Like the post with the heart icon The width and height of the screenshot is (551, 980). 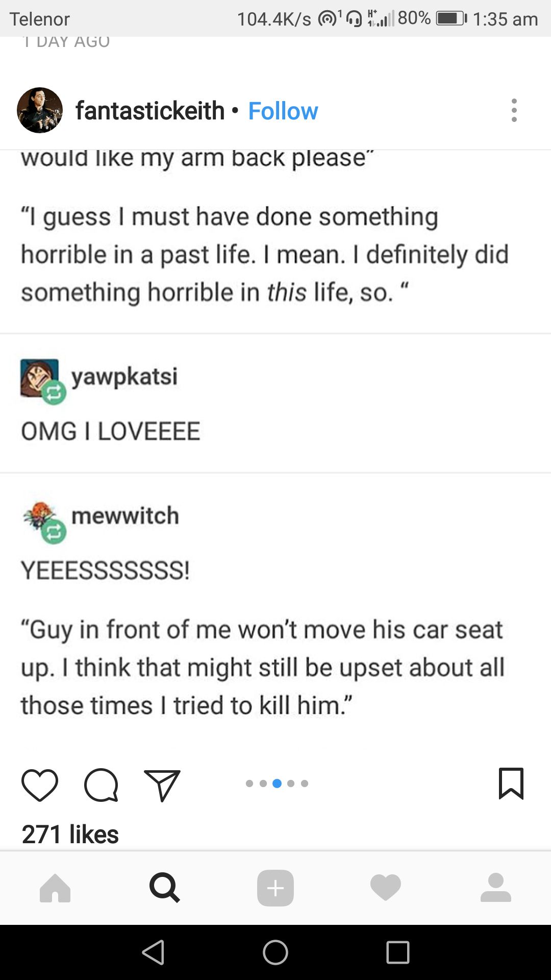[40, 785]
